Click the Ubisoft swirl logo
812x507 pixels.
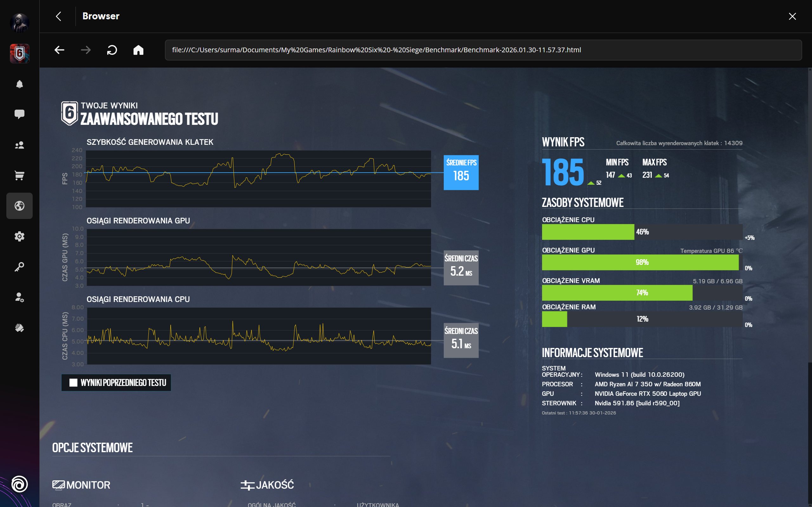(x=19, y=484)
